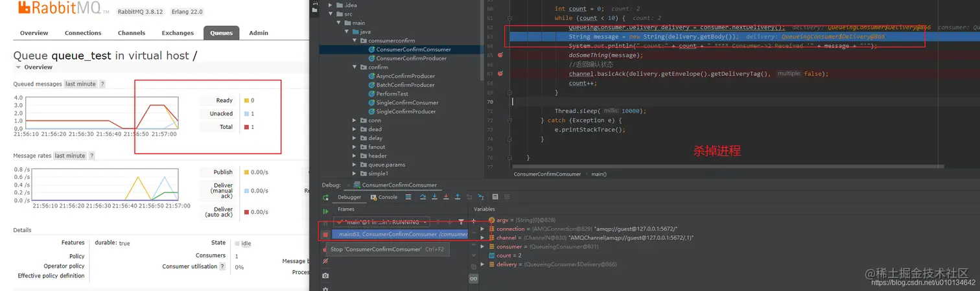Click help '?' next to Queued messages

[x=102, y=84]
